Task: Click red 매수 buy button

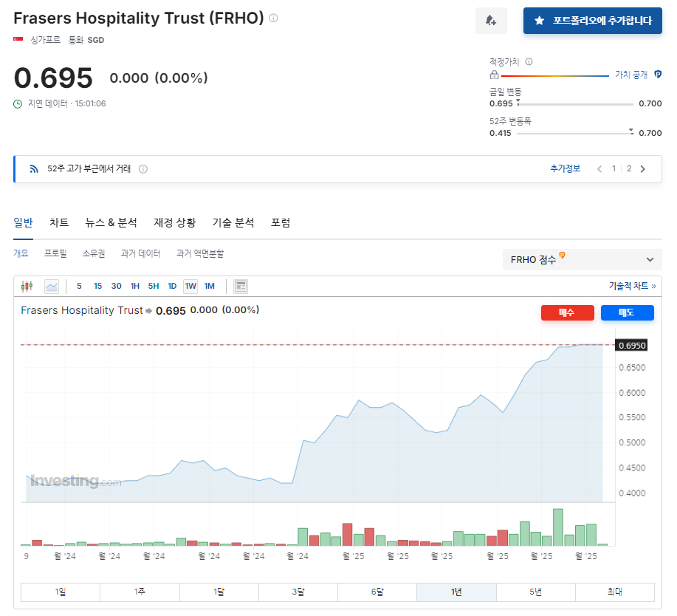Action: [567, 312]
